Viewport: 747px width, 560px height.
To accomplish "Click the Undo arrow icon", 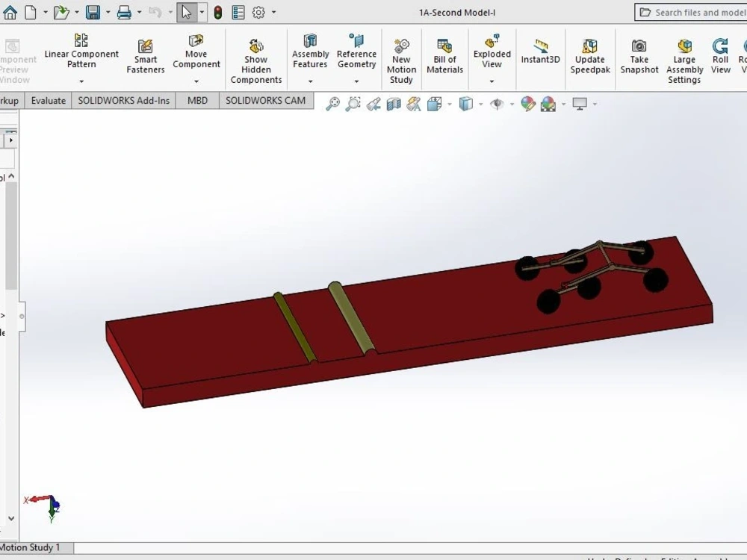I will (155, 13).
